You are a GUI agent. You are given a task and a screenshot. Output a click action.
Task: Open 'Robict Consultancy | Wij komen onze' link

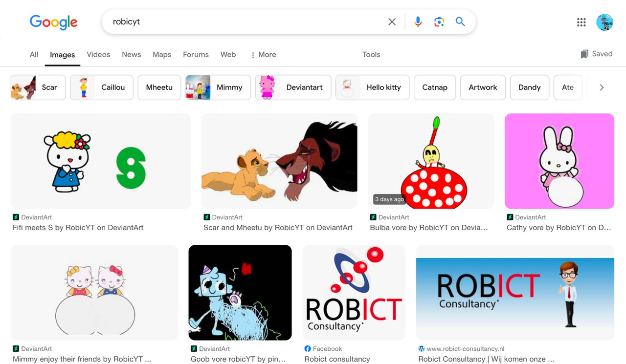pos(486,359)
